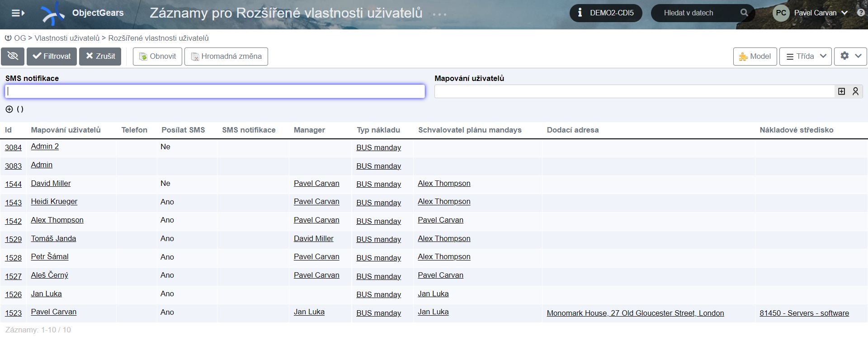Click Záznamy: 1-10 / 10 record count
The image size is (868, 341).
(x=38, y=330)
